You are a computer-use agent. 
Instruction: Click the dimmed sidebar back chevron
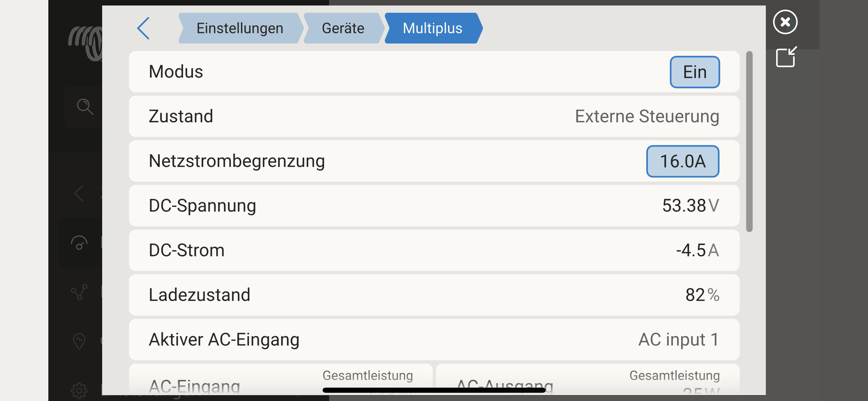[x=79, y=193]
